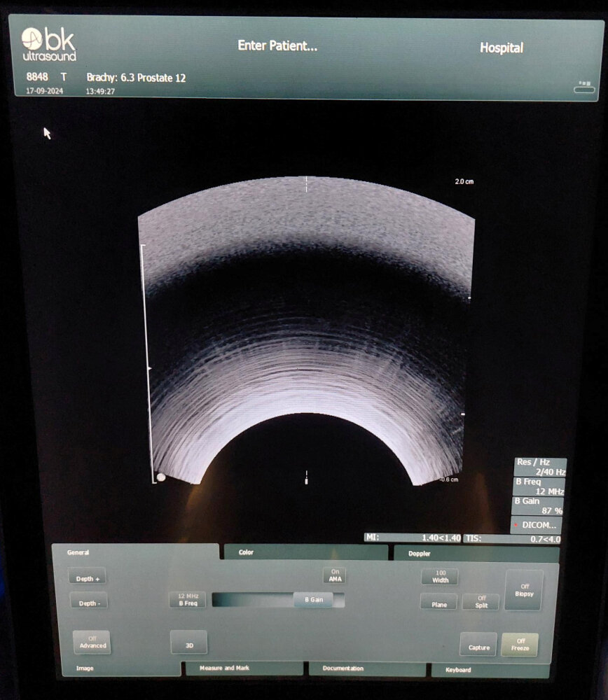Toggle the Biopsy guide on

[523, 590]
